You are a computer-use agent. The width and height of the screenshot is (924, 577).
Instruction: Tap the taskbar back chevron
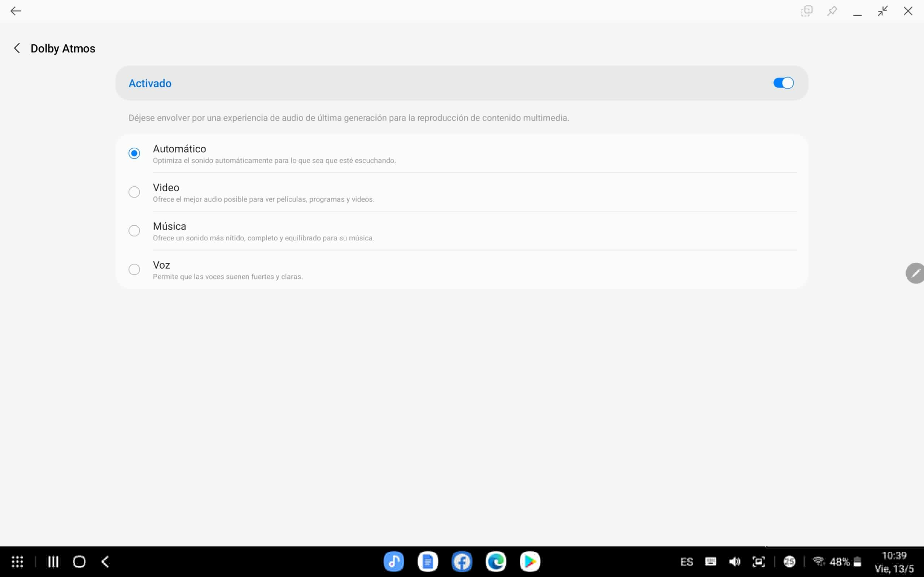[x=105, y=561]
